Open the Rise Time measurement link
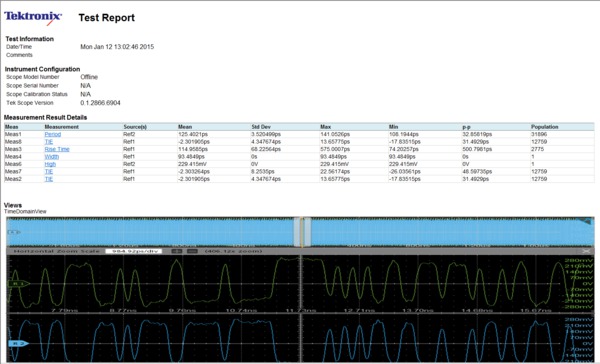This screenshot has width=600, height=364. click(57, 149)
